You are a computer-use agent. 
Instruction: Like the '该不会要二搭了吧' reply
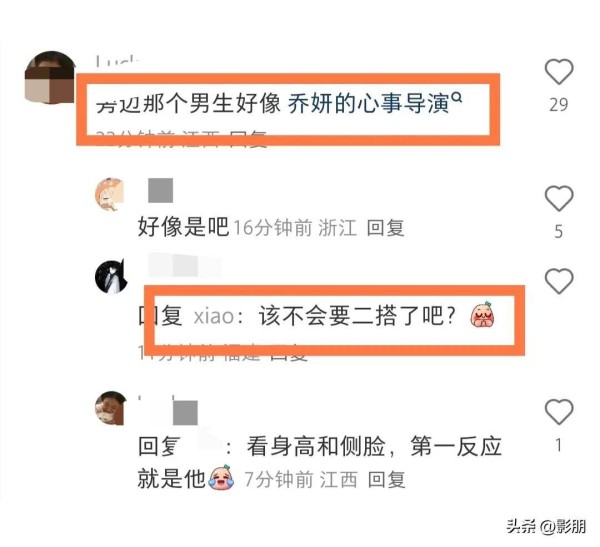[559, 281]
